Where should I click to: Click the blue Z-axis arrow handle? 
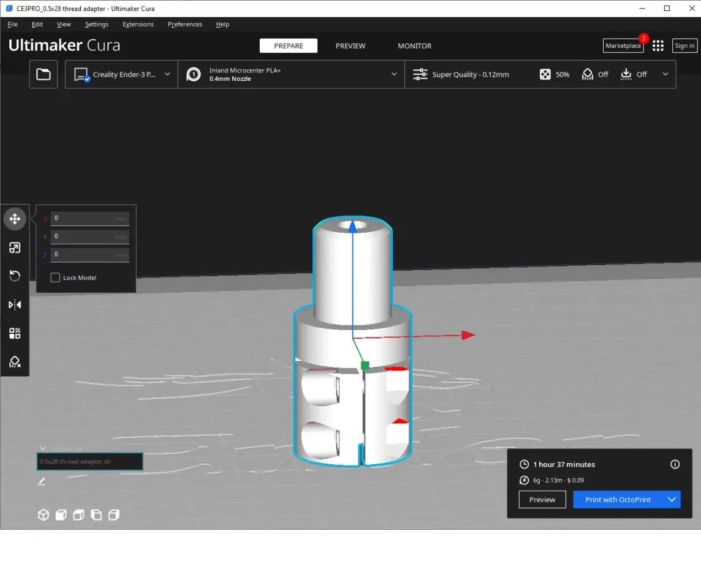[x=353, y=226]
